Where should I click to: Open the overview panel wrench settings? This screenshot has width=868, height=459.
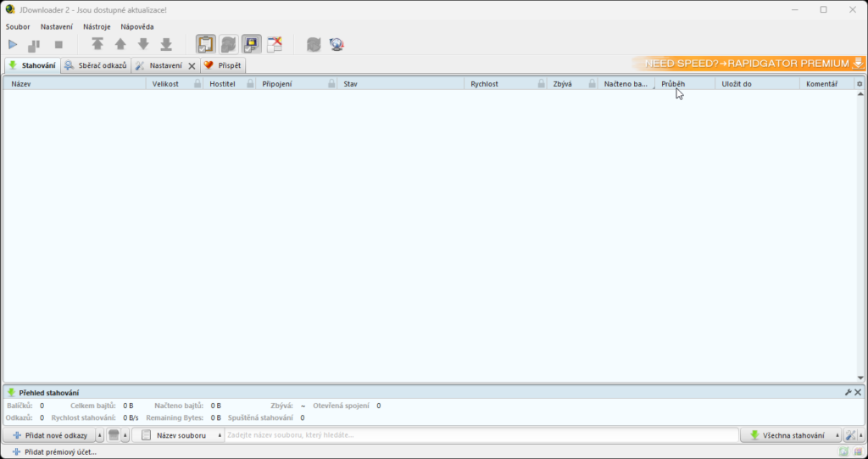[848, 392]
